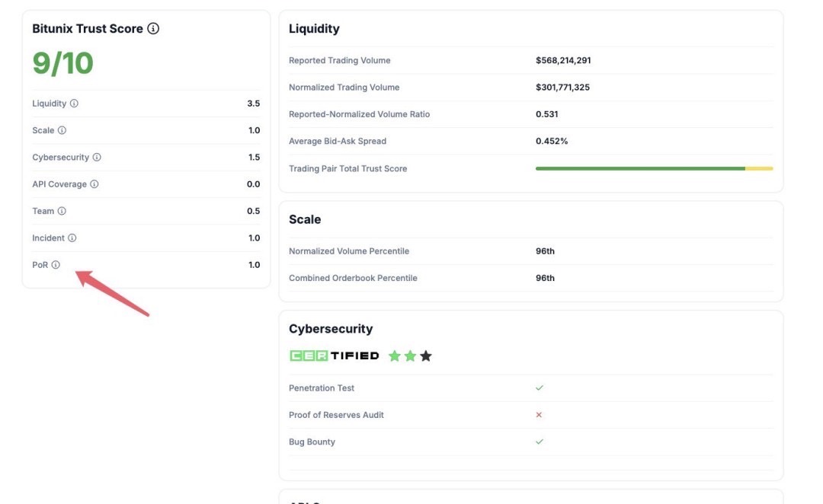The image size is (823, 504).
Task: Click Reported Trading Volume value $568,214,291
Action: (563, 60)
